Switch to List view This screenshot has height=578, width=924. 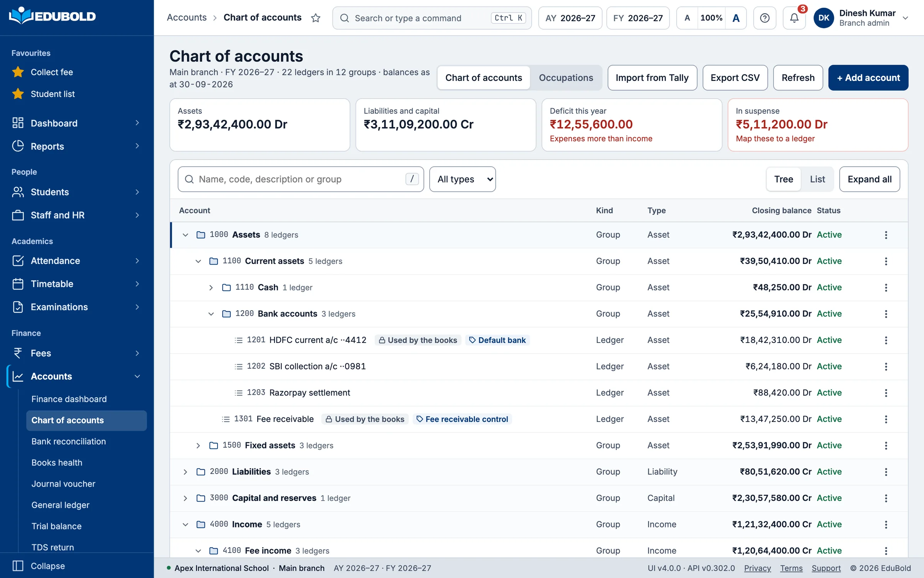pyautogui.click(x=817, y=179)
